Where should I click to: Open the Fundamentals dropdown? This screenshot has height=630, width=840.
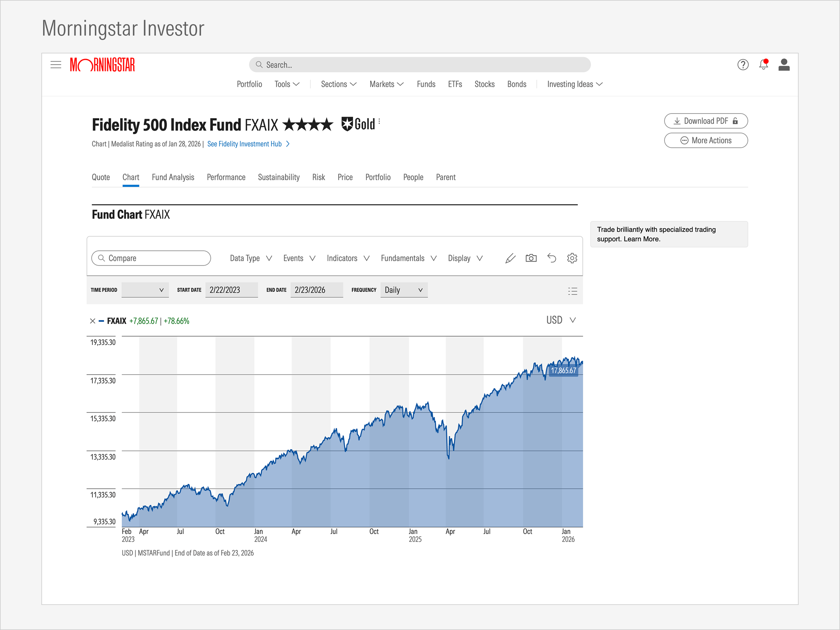[409, 258]
